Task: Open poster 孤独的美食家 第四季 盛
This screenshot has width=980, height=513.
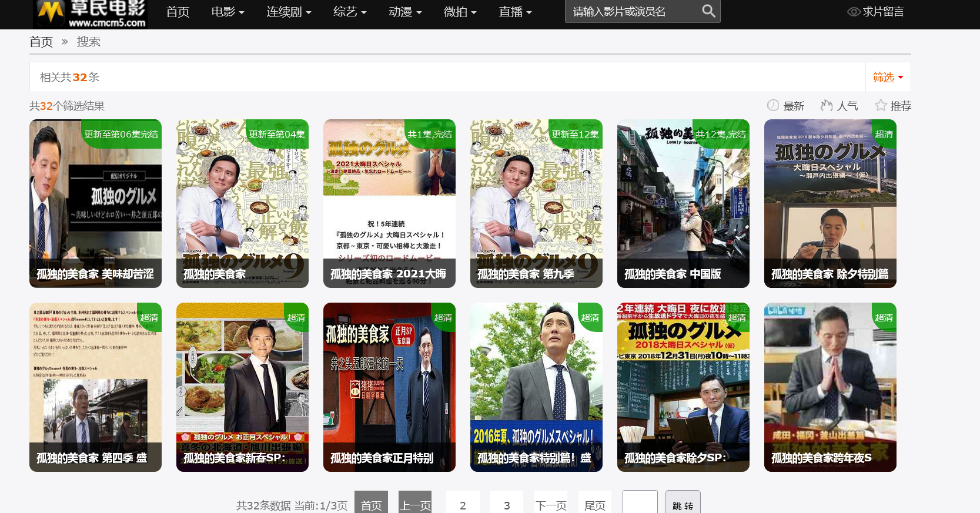Action: coord(95,387)
